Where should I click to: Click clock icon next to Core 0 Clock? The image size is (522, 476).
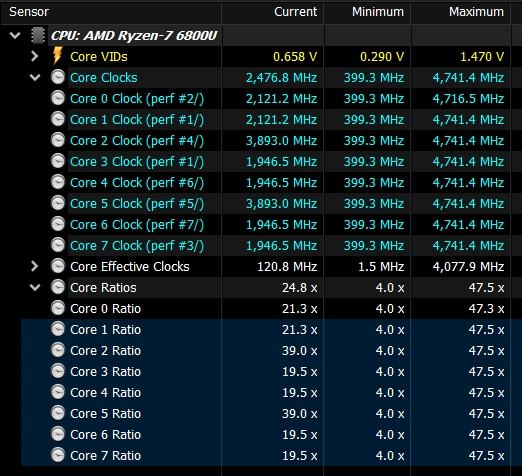pyautogui.click(x=58, y=98)
